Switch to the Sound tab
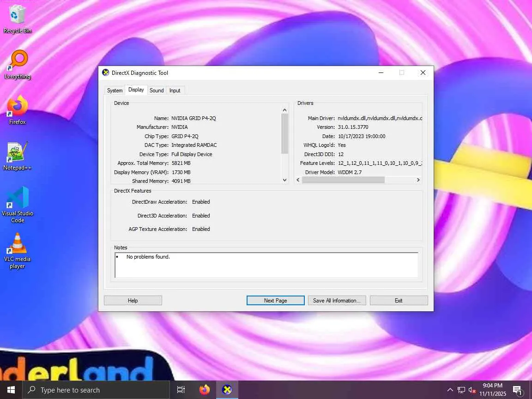Viewport: 532px width, 399px height. click(157, 91)
